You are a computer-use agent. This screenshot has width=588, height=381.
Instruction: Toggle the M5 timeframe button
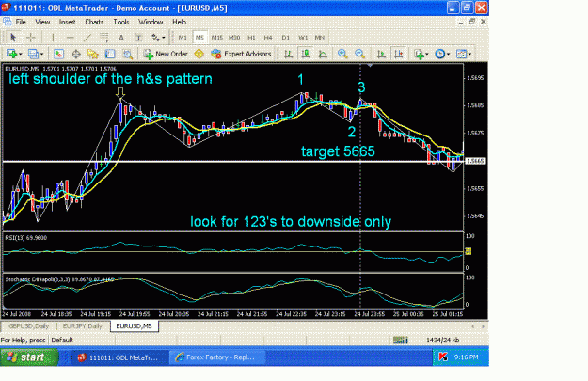[x=199, y=37]
